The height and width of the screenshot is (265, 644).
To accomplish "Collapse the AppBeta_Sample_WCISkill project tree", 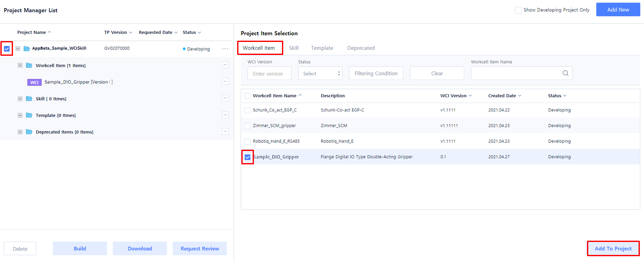I will (x=18, y=49).
